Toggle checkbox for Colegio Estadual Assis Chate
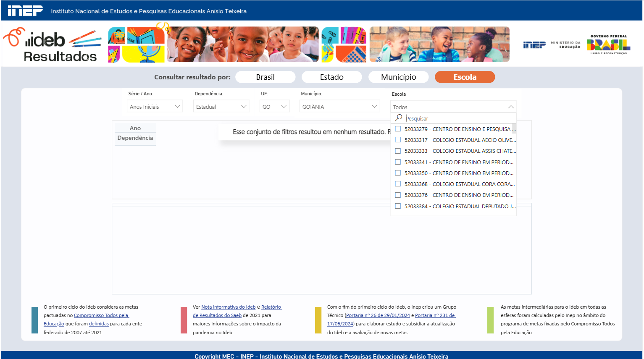This screenshot has width=644, height=359. [x=398, y=151]
